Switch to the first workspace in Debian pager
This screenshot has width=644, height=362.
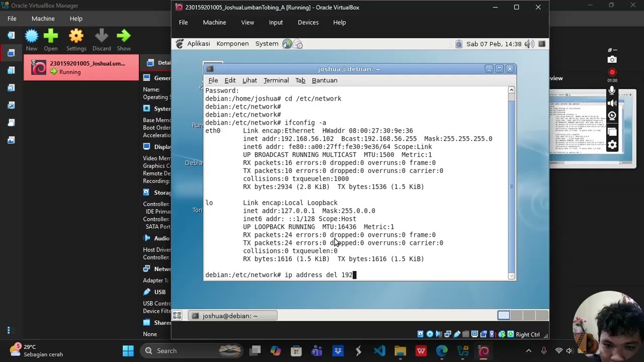(x=504, y=316)
